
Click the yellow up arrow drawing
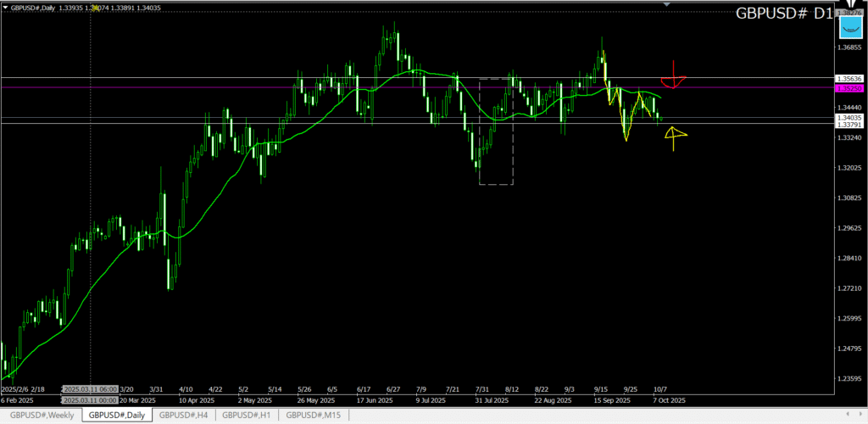674,136
